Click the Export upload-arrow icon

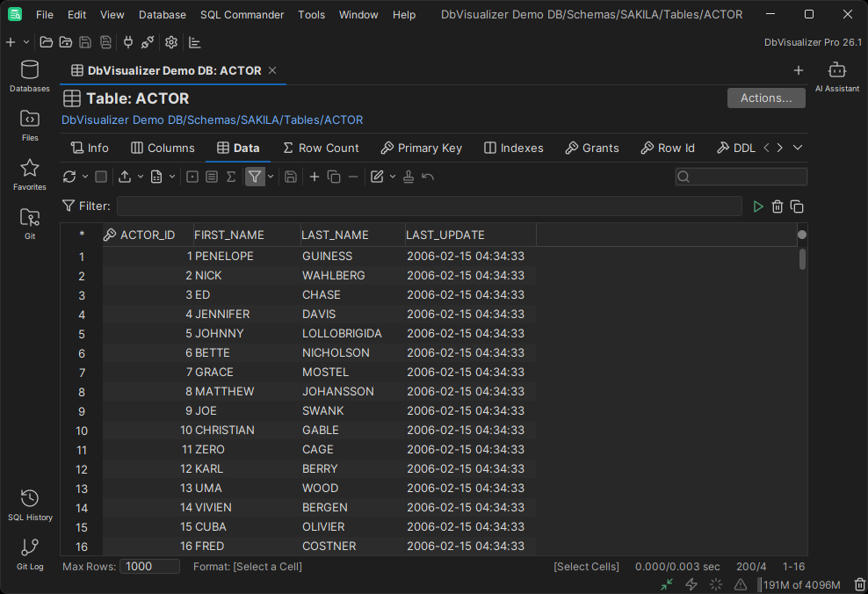pyautogui.click(x=125, y=177)
